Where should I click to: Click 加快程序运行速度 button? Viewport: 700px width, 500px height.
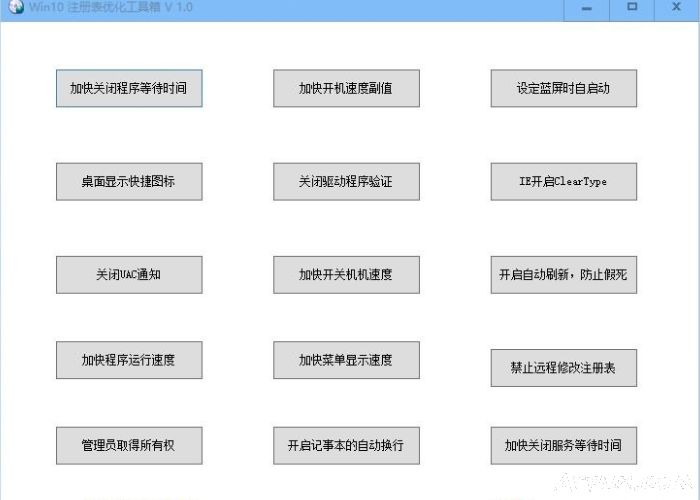[129, 360]
